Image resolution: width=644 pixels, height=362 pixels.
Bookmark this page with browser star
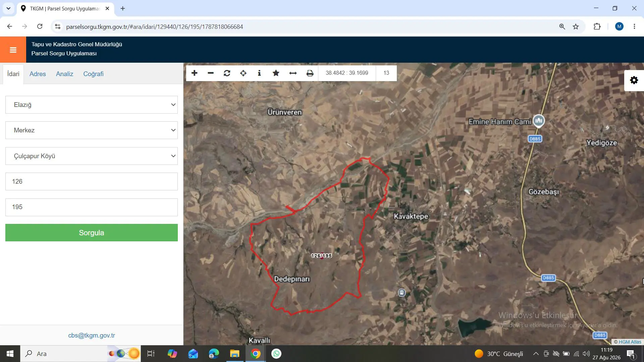[x=576, y=26]
